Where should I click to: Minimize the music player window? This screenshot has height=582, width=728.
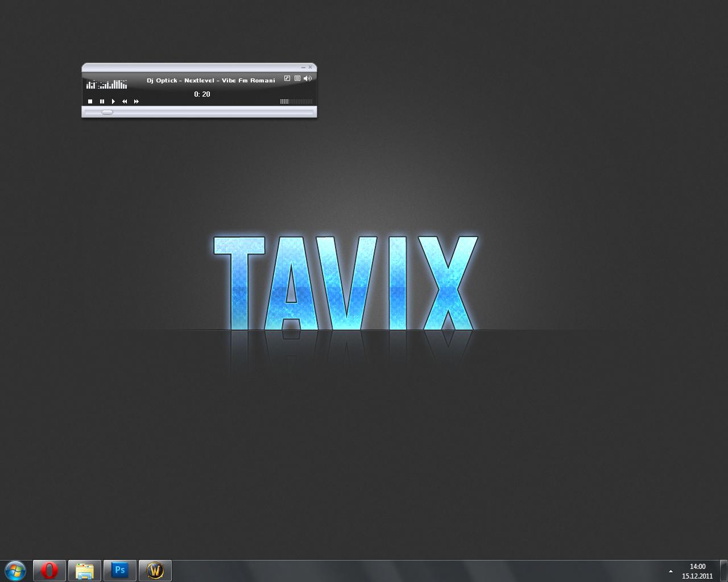303,67
